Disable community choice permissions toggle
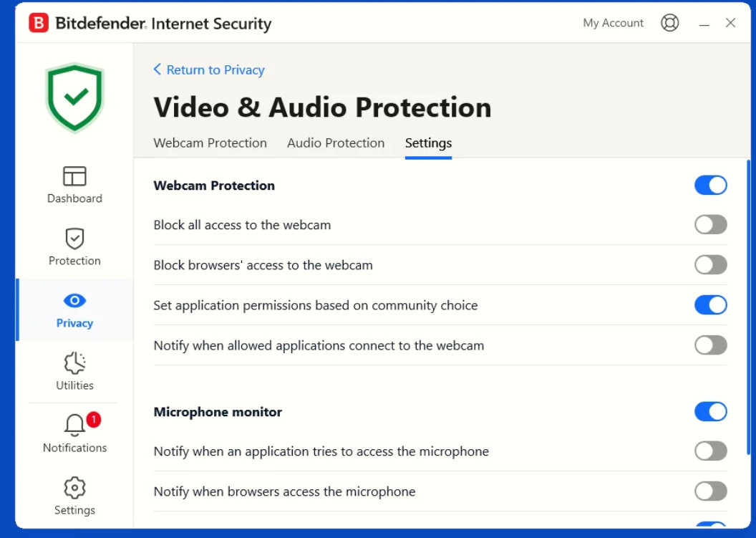 [711, 305]
